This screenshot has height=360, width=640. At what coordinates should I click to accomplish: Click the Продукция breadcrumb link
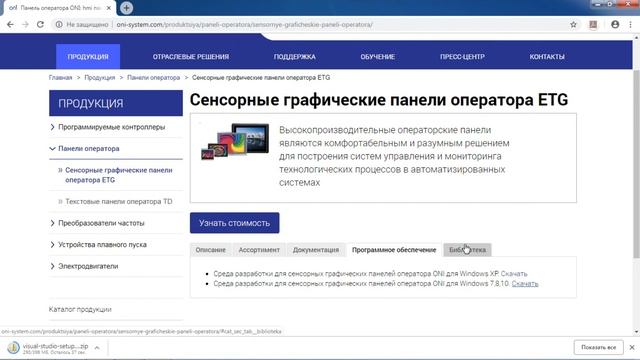pyautogui.click(x=100, y=78)
